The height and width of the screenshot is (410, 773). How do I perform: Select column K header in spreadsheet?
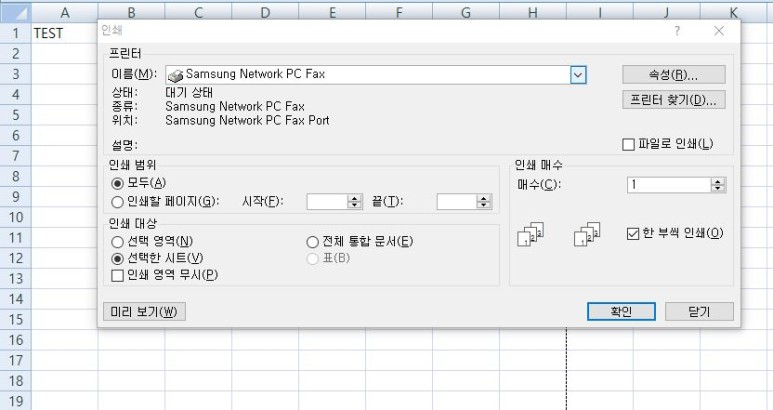(x=733, y=13)
